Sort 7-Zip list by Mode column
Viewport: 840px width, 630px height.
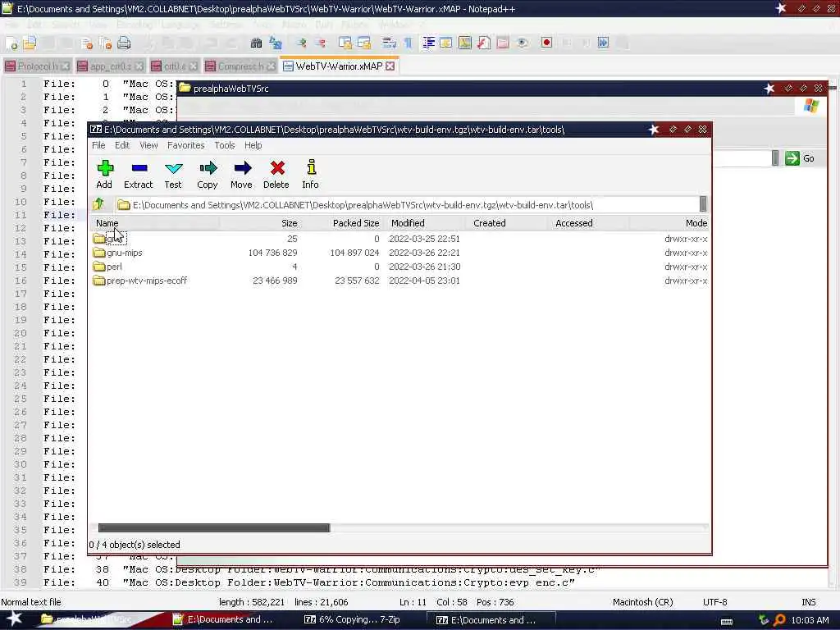click(x=669, y=223)
